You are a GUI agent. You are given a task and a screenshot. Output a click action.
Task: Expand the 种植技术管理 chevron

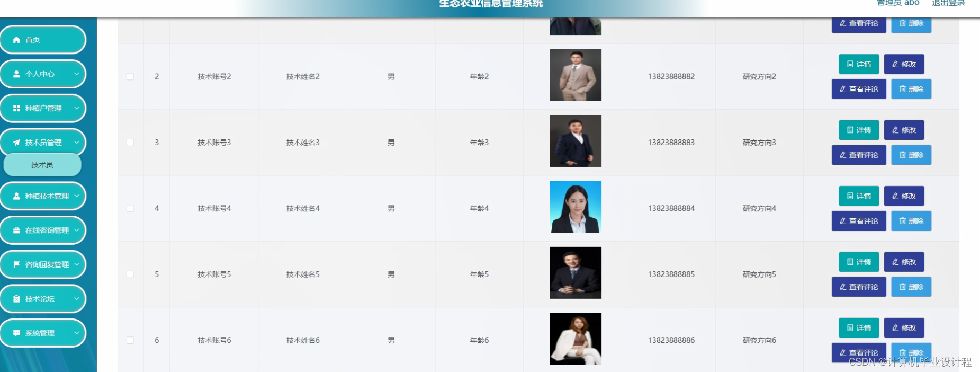pyautogui.click(x=77, y=196)
